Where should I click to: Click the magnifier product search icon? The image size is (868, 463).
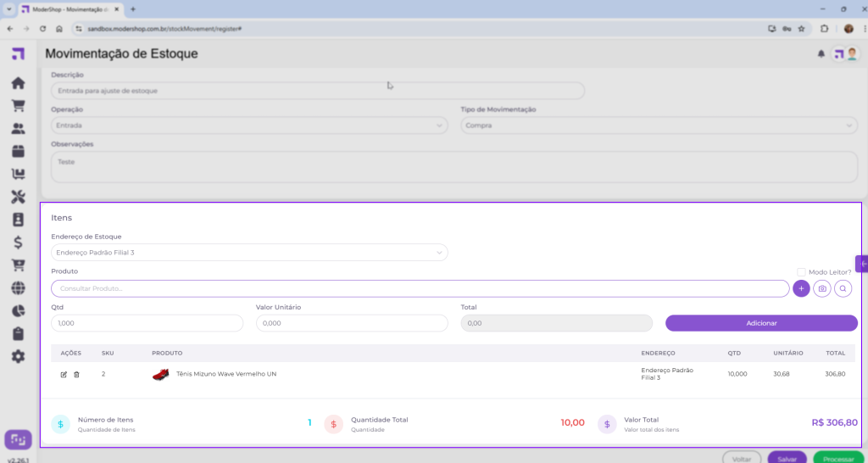[x=843, y=289]
